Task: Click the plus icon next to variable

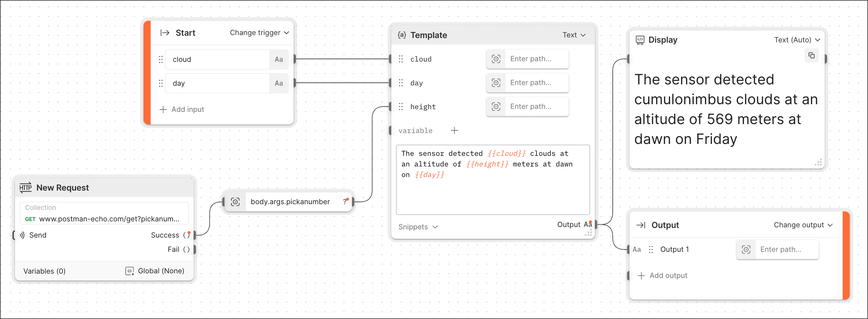Action: pyautogui.click(x=454, y=130)
